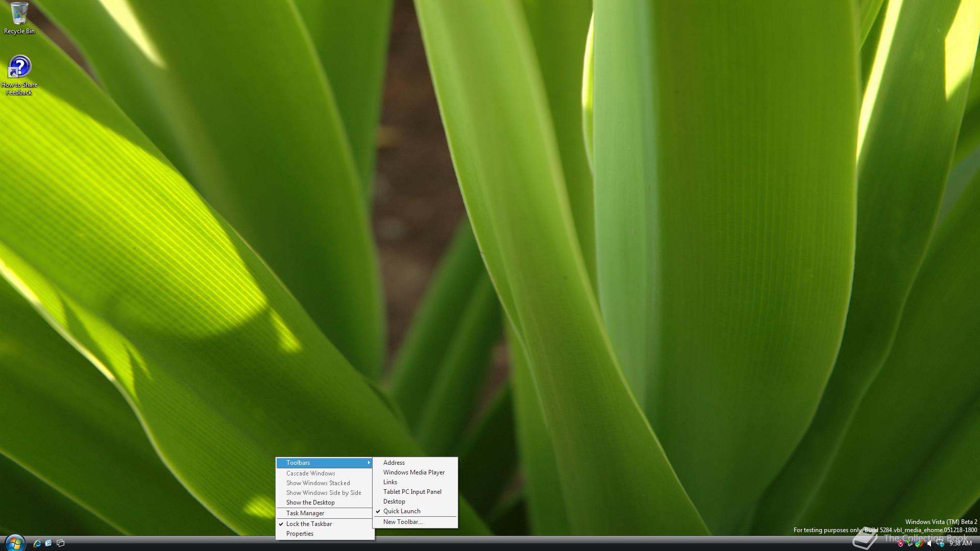Click the Switch between windows icon
Screen dimensions: 980x551
click(x=60, y=543)
